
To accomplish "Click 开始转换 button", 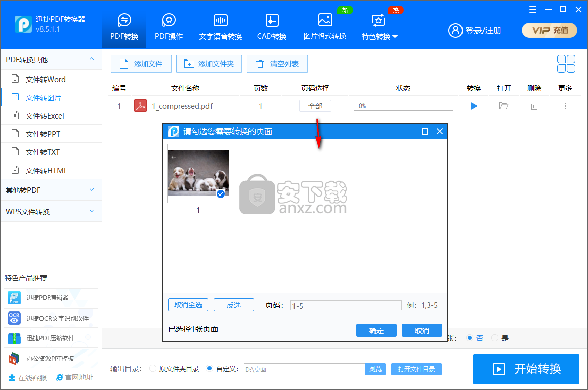I will (526, 369).
